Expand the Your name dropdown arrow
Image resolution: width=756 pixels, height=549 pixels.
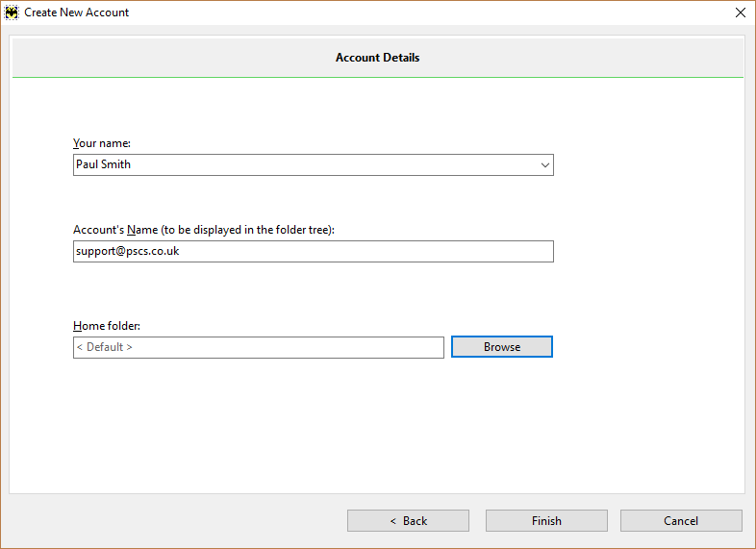coord(544,165)
